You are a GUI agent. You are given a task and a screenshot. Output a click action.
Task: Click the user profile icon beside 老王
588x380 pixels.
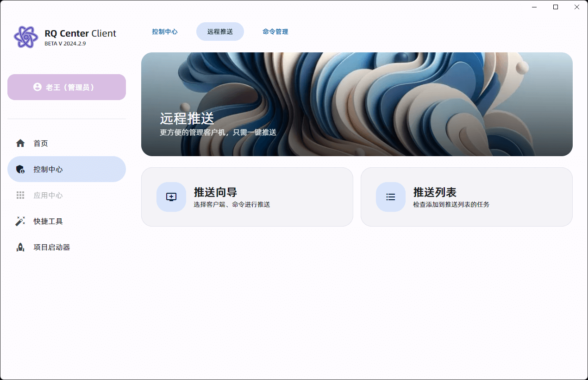(x=38, y=87)
